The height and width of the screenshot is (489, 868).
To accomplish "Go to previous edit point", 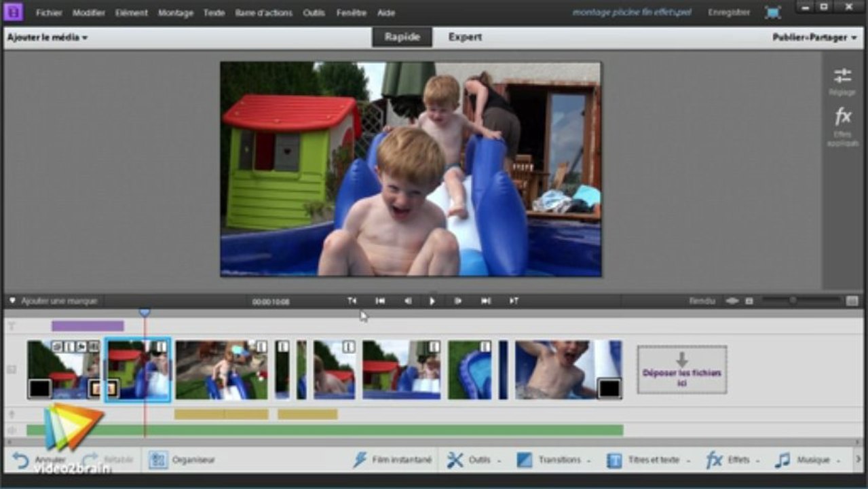I will point(352,301).
